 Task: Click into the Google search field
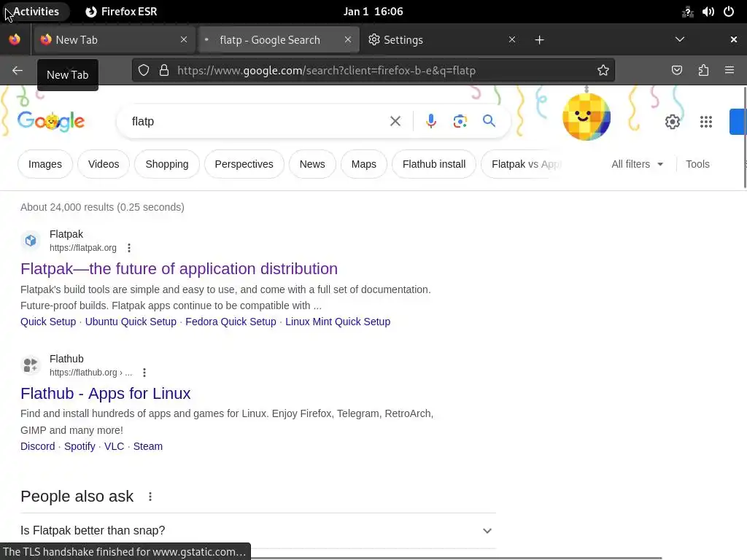(258, 122)
